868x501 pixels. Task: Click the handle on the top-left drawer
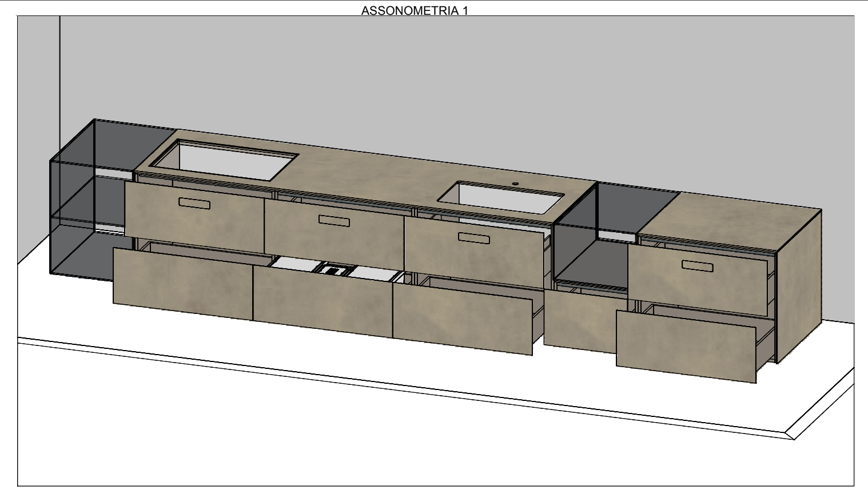pyautogui.click(x=194, y=203)
